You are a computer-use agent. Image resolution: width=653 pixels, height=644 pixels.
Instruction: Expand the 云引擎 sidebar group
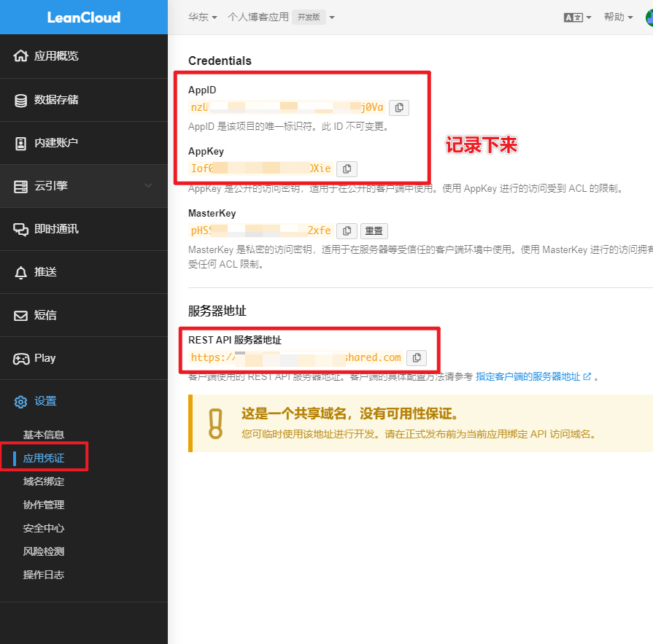[x=83, y=186]
